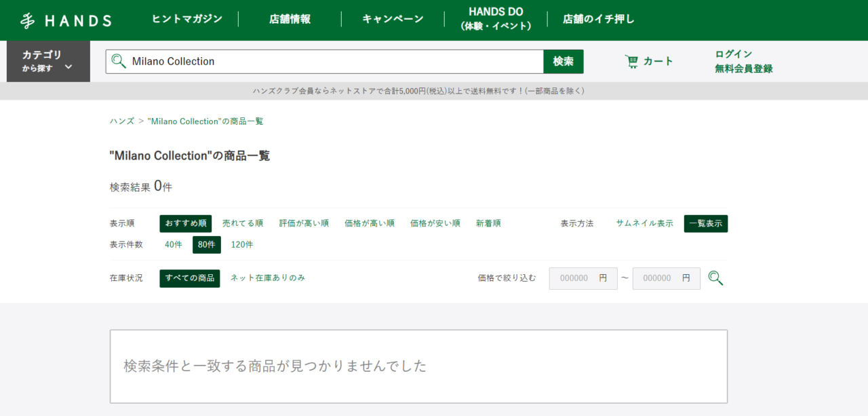Image resolution: width=868 pixels, height=416 pixels.
Task: Switch to 一覧表示 view
Action: [x=706, y=223]
